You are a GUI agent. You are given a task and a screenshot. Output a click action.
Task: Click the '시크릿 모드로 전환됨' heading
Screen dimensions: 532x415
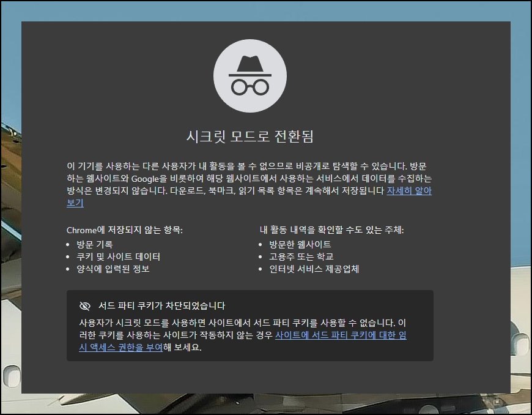pyautogui.click(x=250, y=136)
